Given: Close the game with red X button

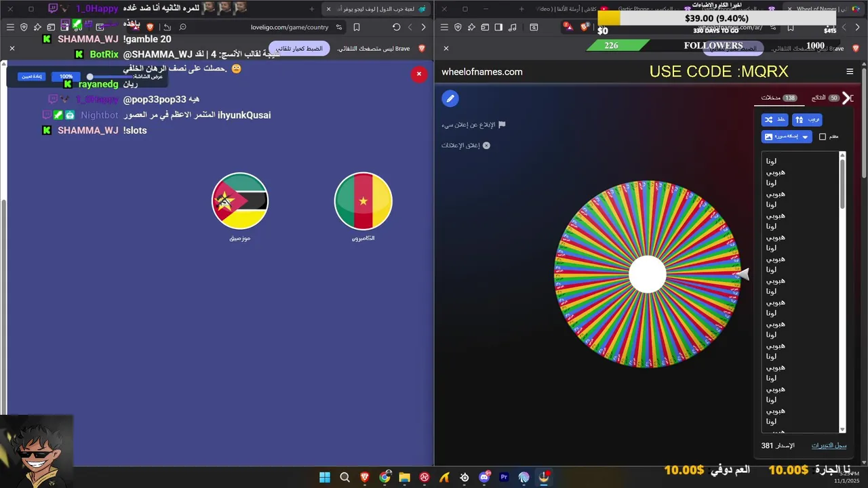Looking at the screenshot, I should pyautogui.click(x=419, y=74).
